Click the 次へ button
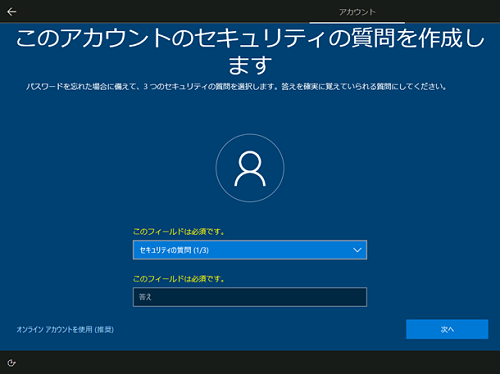The height and width of the screenshot is (374, 500). click(x=447, y=329)
